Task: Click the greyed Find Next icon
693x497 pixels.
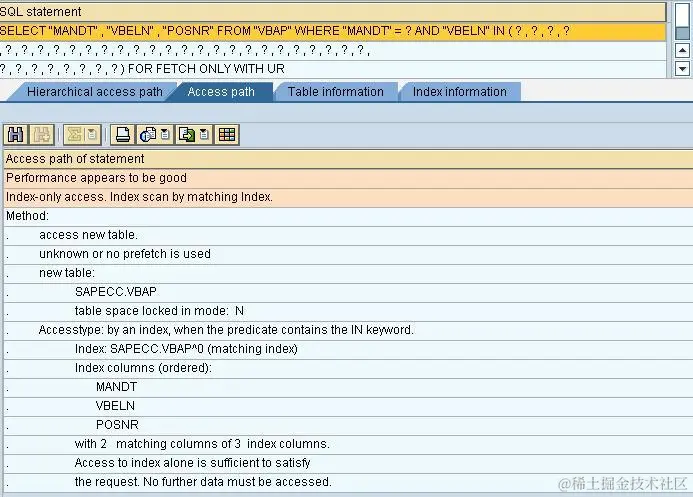Action: (42, 135)
